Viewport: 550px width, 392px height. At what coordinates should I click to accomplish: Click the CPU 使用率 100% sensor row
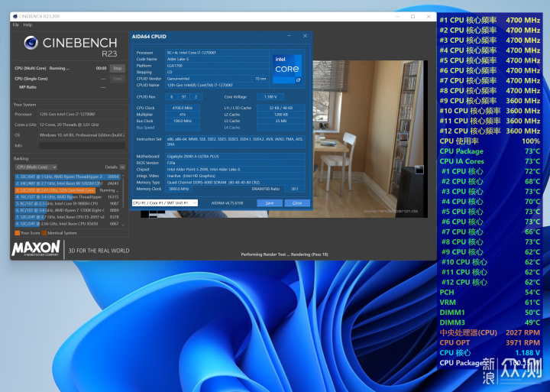coord(490,141)
